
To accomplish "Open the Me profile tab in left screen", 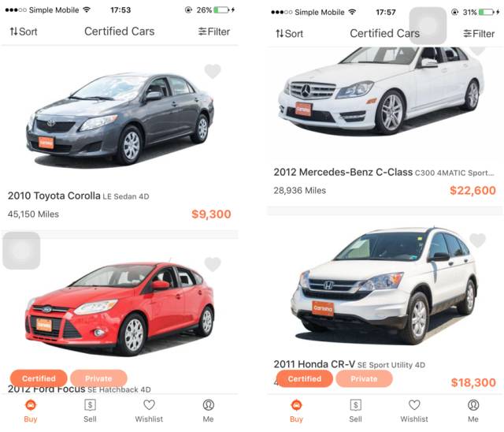I will tap(208, 411).
